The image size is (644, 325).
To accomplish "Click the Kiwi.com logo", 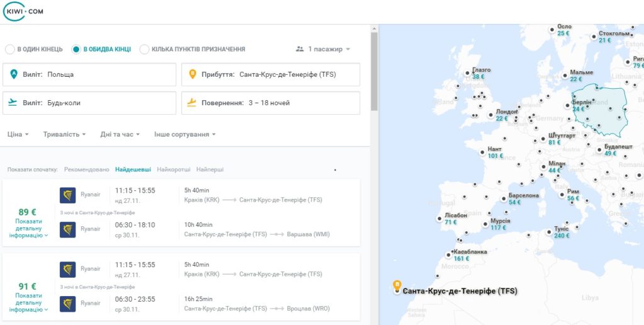I will (x=23, y=11).
